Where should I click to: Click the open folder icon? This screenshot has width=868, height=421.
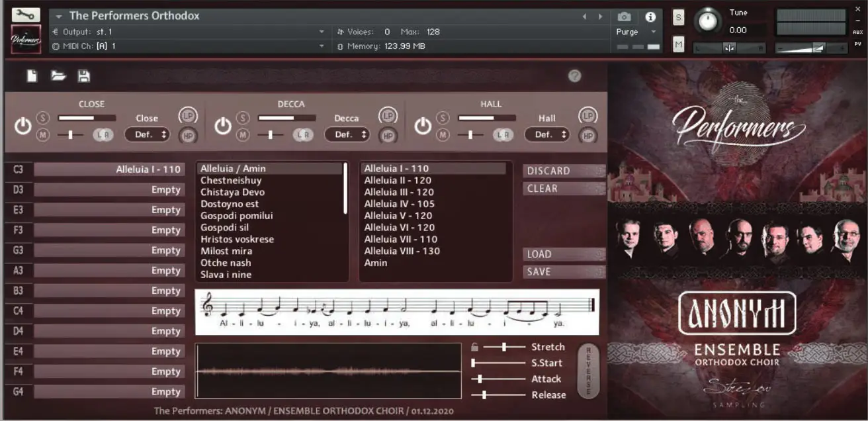[x=58, y=76]
